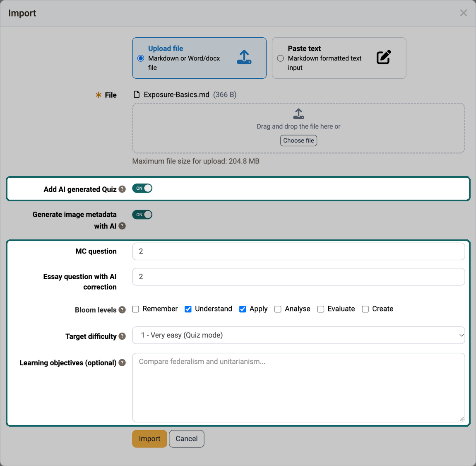This screenshot has height=466, width=476.
Task: Disable the Generate image metadata with AI toggle
Action: point(142,215)
